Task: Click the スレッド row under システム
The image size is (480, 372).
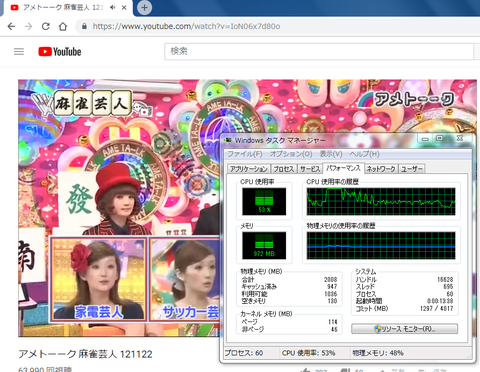Action: click(x=404, y=287)
